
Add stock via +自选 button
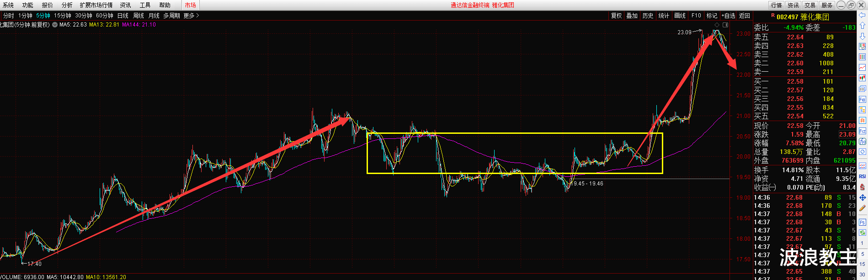[728, 16]
